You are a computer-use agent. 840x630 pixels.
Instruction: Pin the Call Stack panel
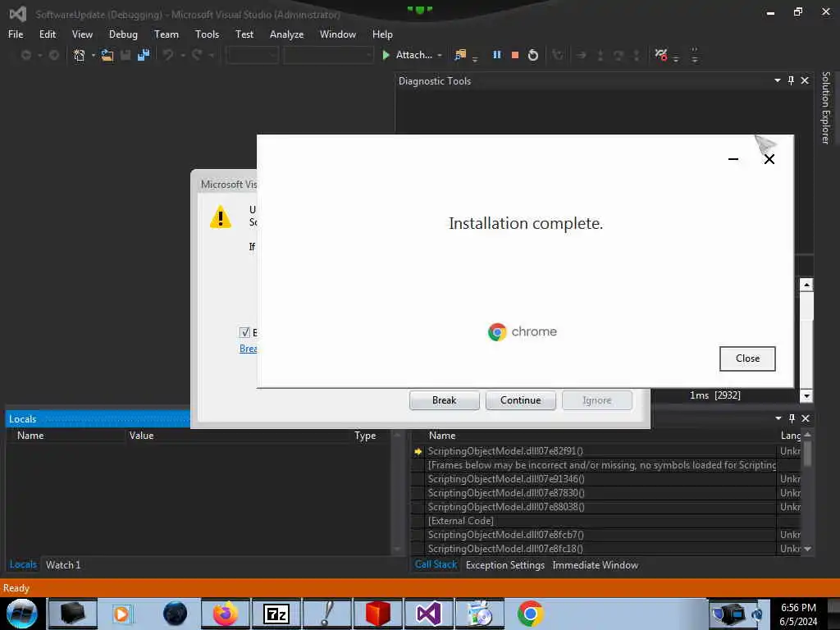792,418
